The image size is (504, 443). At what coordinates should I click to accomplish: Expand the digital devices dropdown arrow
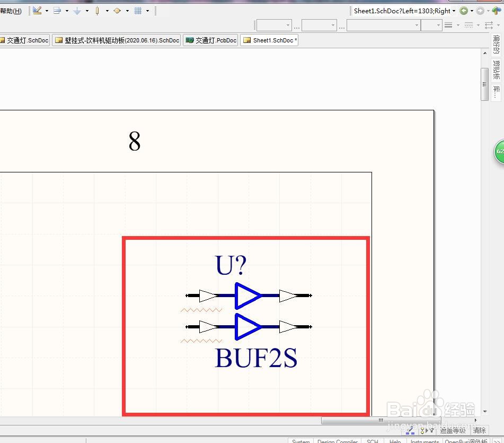pos(107,11)
